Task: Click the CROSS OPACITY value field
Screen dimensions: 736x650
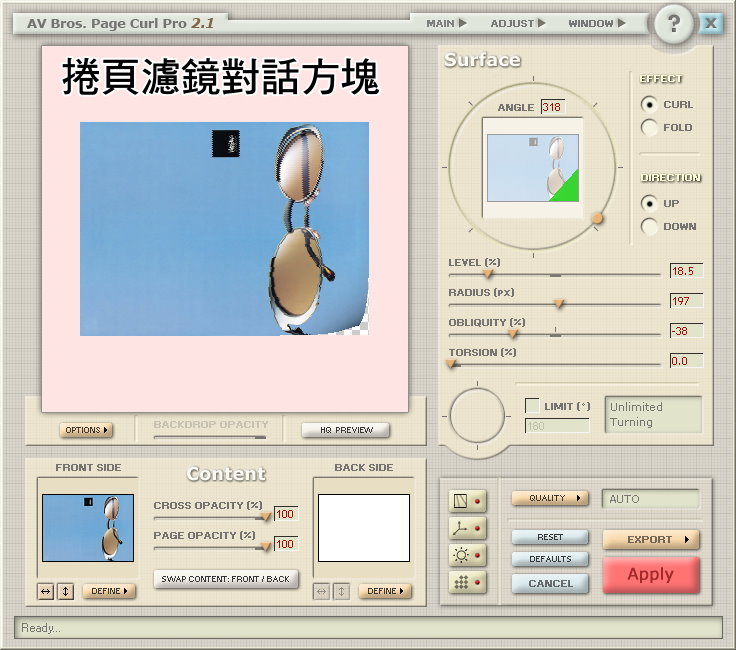Action: (285, 514)
